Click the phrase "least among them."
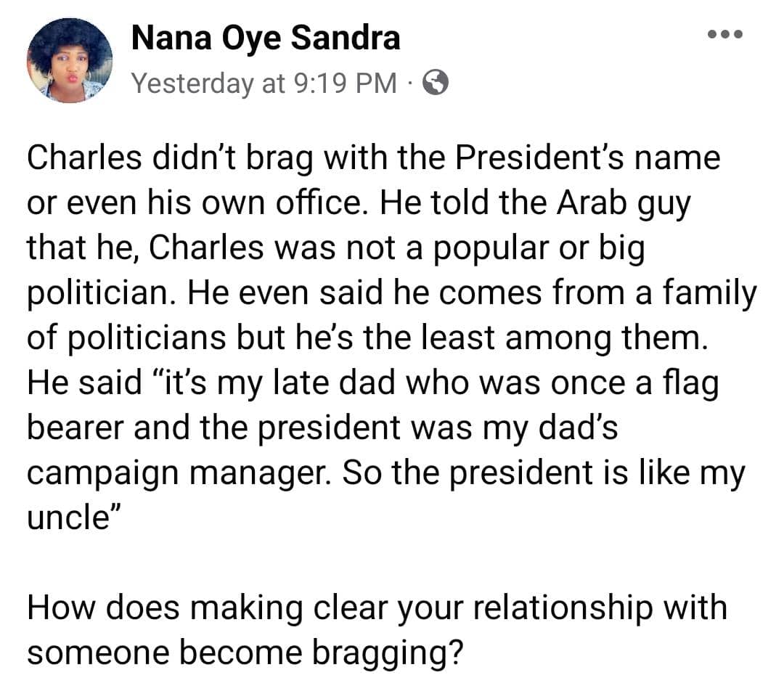 click(x=565, y=338)
